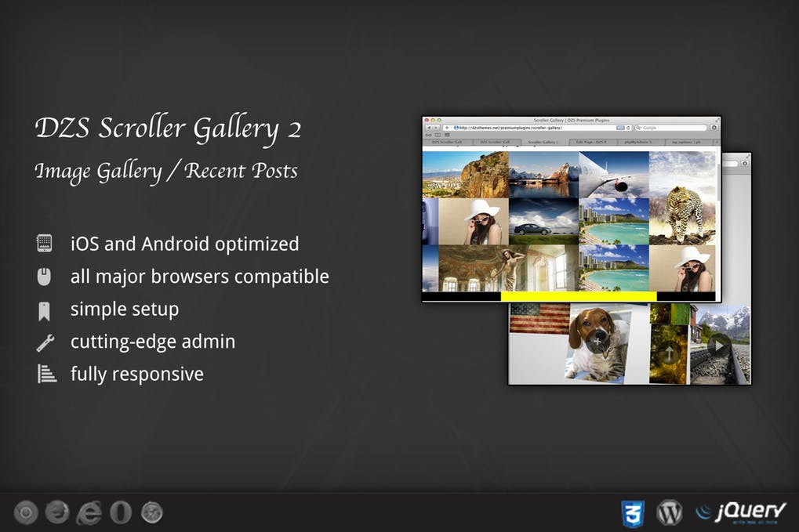
Task: Select the phpMyAdmin browser tab
Action: coord(637,142)
